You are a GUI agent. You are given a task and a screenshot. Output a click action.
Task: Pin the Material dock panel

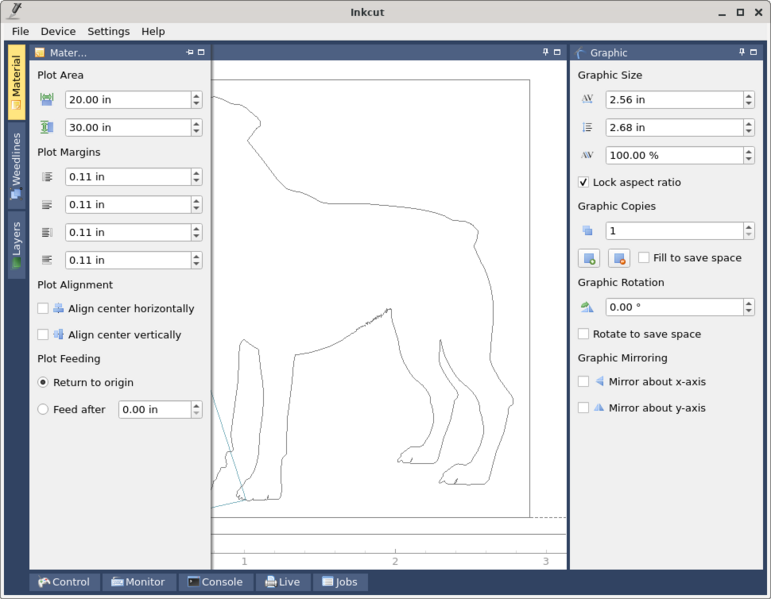(x=190, y=52)
